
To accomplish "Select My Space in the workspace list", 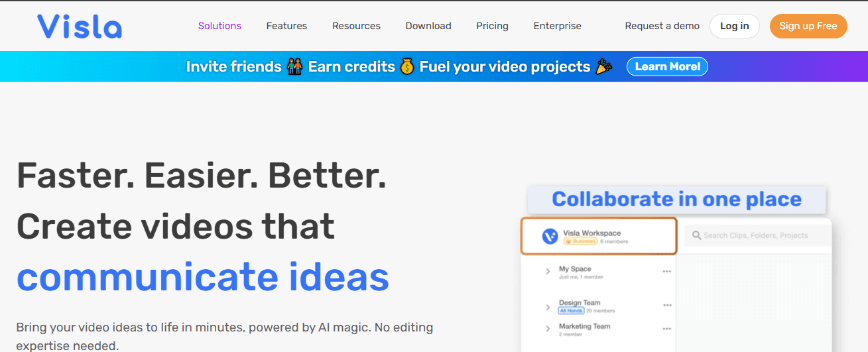I will coord(575,269).
